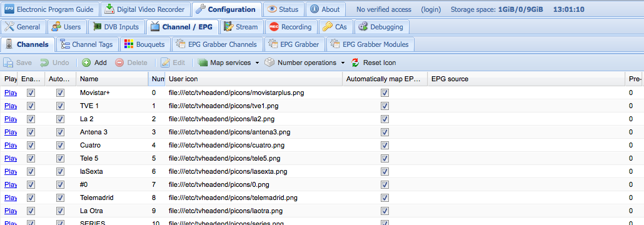Click the Channel / EPG tab
Viewport: 644px width, 225px height.
[x=183, y=27]
